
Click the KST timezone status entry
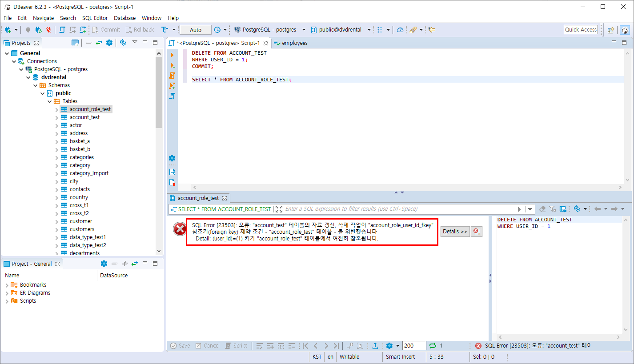317,357
